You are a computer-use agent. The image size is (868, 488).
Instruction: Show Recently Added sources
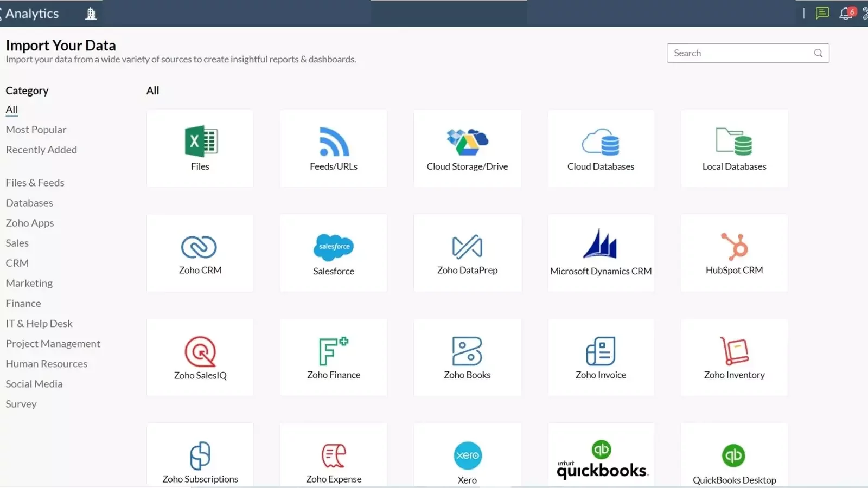(x=41, y=150)
